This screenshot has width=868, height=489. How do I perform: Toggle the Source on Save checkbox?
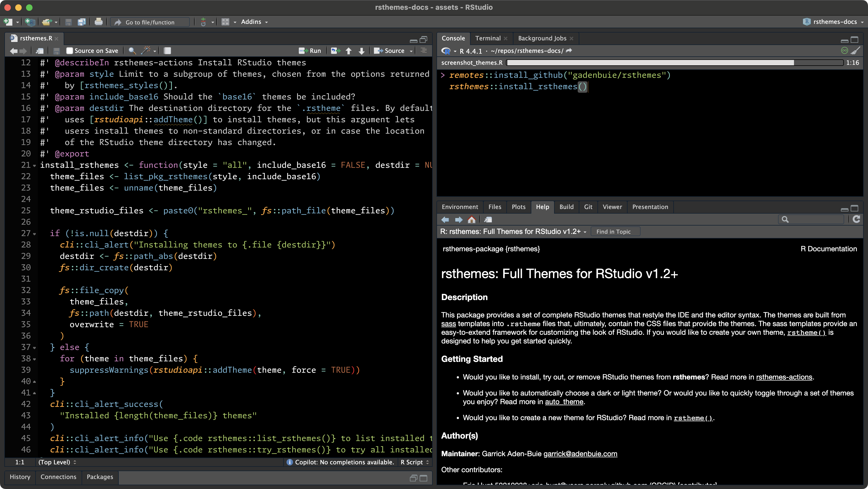point(69,50)
